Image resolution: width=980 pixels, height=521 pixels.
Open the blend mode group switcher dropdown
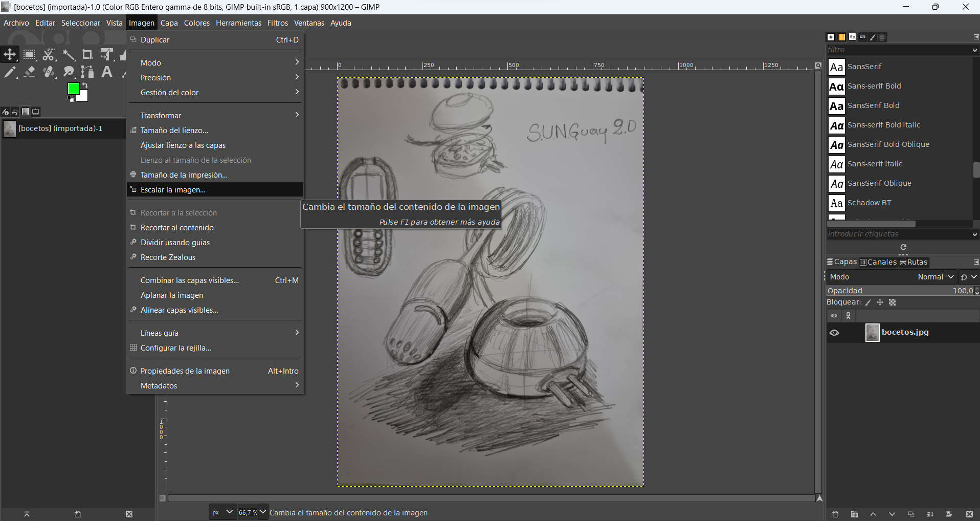[x=969, y=277]
